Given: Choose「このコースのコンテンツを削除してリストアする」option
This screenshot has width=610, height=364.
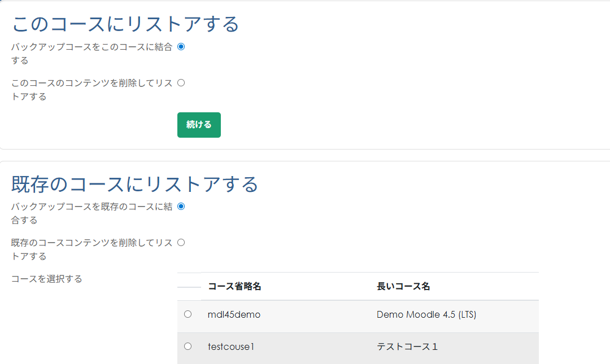Looking at the screenshot, I should pos(181,82).
